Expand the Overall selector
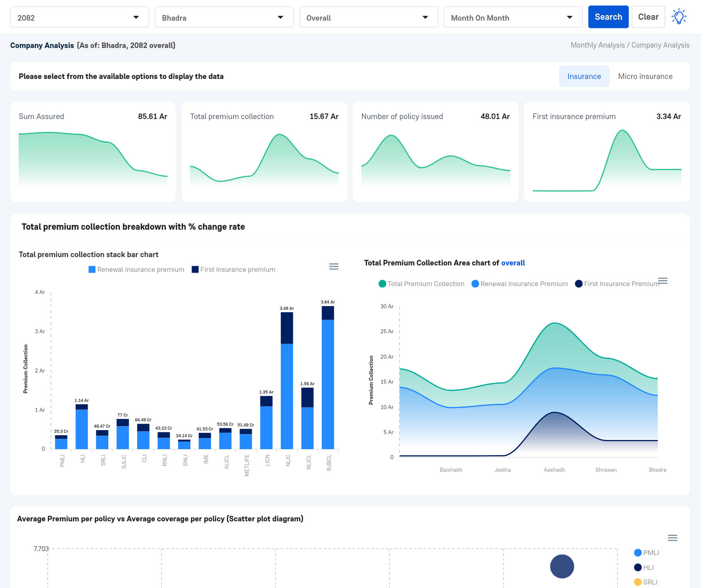This screenshot has width=701, height=588. (368, 17)
